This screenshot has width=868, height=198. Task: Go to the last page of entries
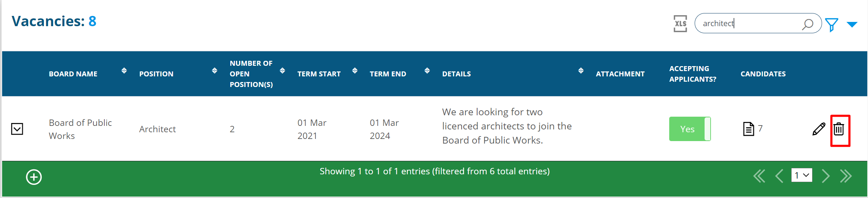tap(846, 176)
